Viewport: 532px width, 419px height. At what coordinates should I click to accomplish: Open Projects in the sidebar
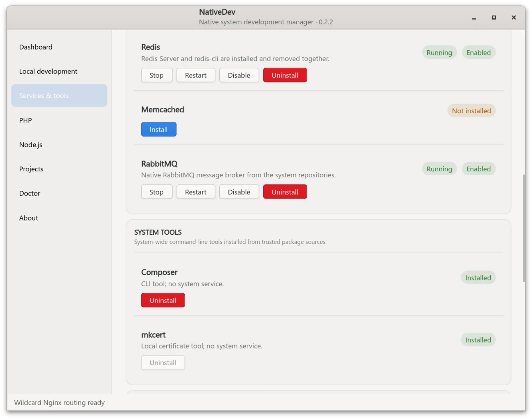pos(59,169)
